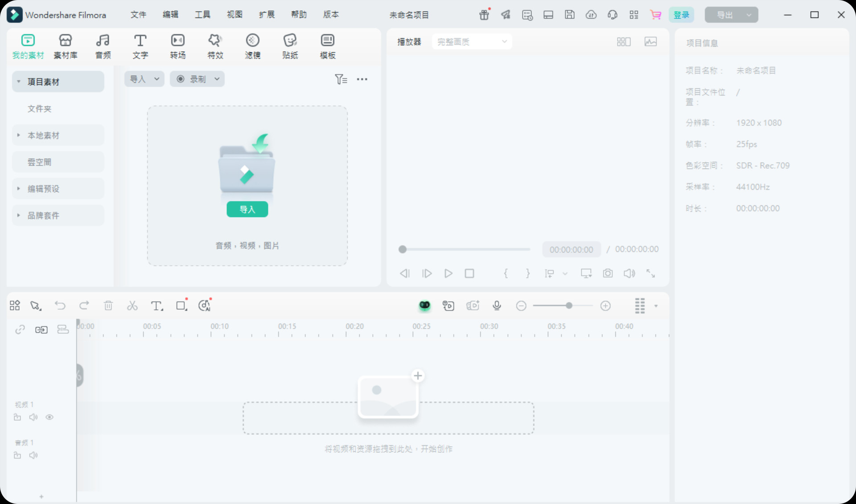
Task: Play the preview
Action: point(449,273)
